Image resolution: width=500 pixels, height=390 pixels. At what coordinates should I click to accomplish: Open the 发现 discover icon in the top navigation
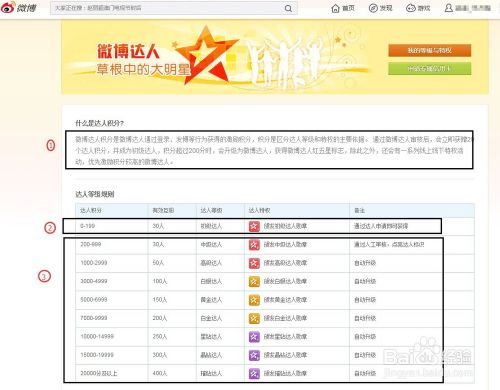(x=373, y=8)
